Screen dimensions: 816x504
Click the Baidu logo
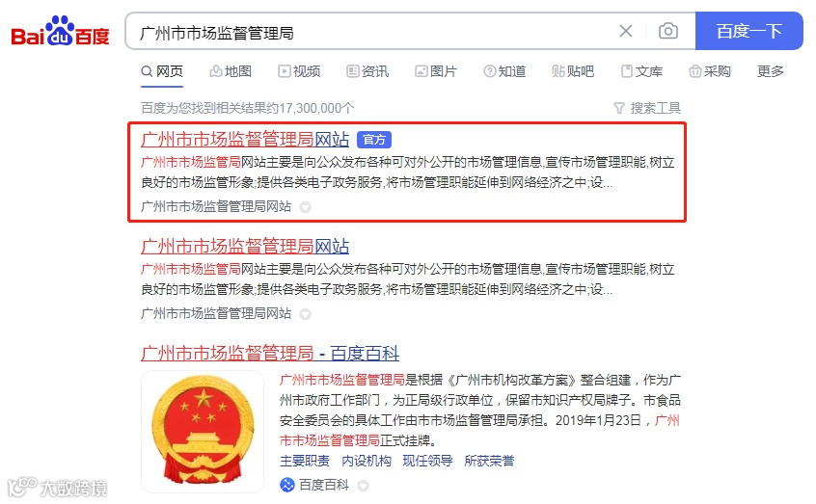pos(61,31)
